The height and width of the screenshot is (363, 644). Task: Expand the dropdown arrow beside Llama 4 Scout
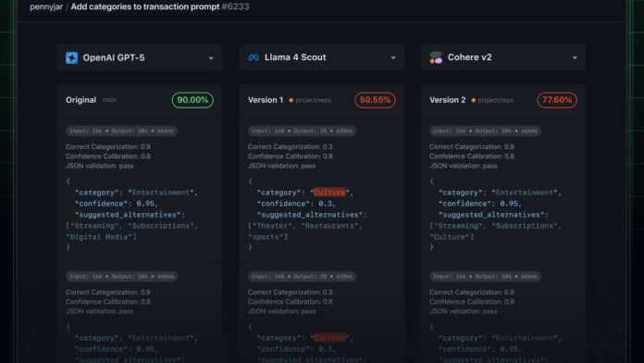click(x=393, y=58)
